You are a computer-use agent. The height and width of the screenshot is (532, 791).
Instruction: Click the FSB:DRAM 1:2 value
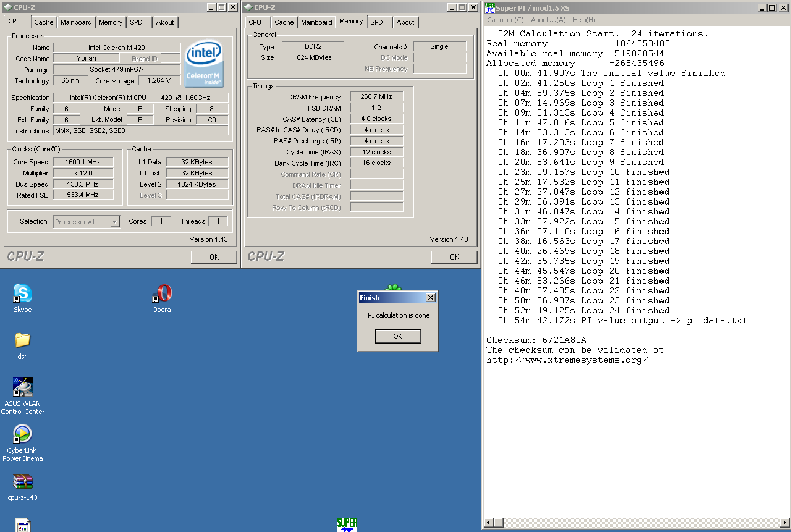pos(376,108)
